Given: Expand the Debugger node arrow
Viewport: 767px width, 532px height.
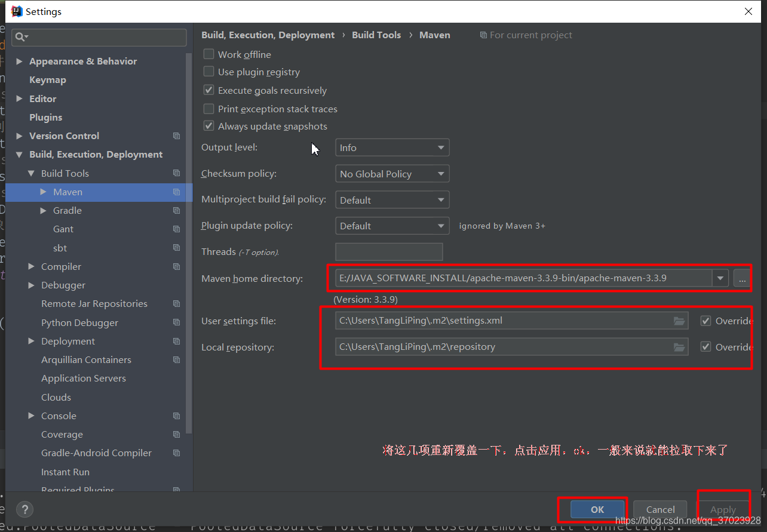Looking at the screenshot, I should [31, 285].
